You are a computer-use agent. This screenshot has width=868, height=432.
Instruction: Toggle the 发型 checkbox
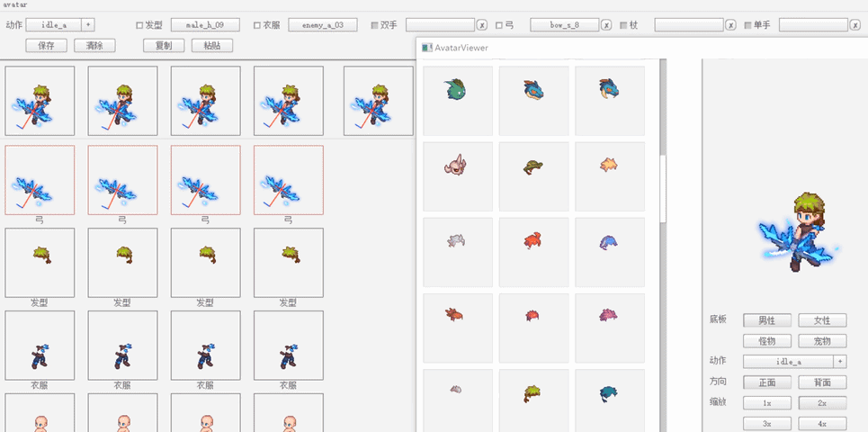click(139, 25)
